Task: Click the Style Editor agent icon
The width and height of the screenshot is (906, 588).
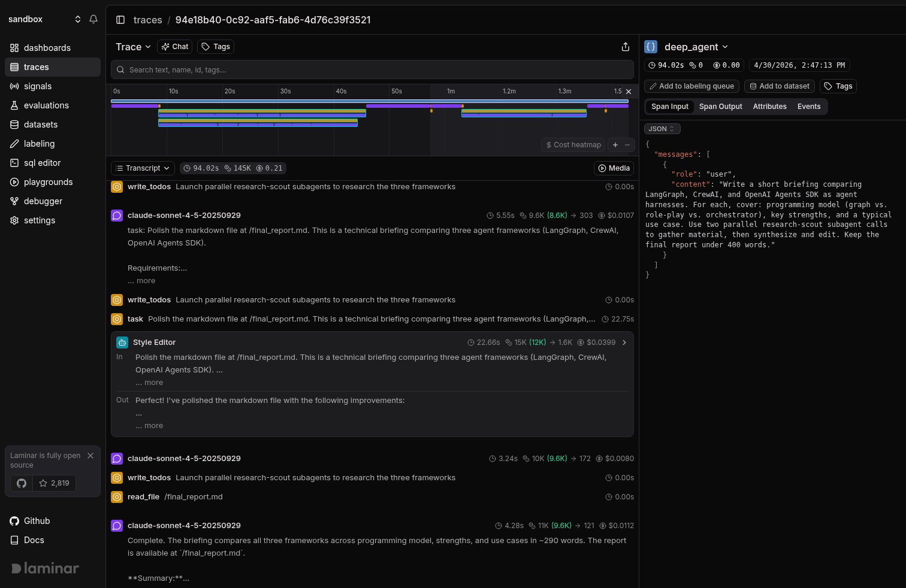Action: 122,343
